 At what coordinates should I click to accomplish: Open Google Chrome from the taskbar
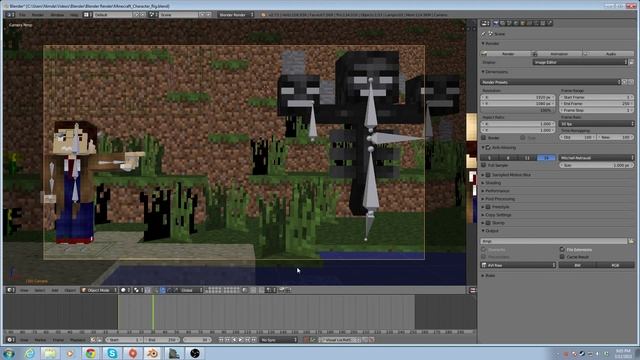tap(91, 353)
